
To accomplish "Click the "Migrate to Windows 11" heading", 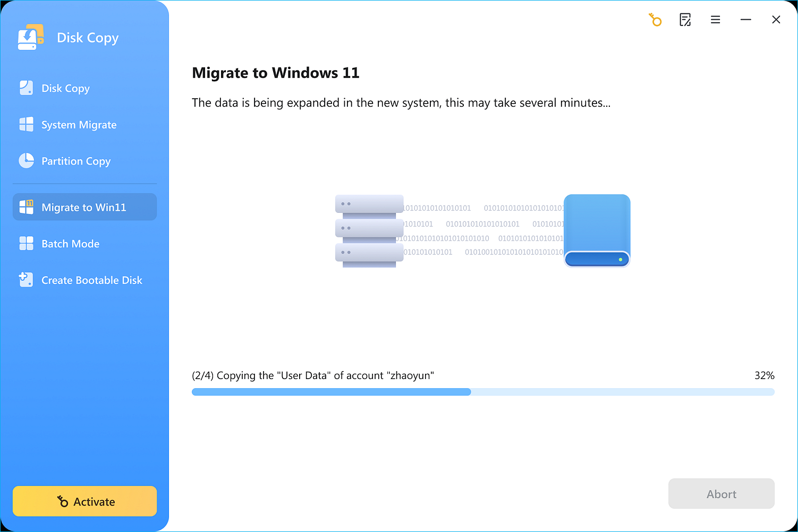I will pyautogui.click(x=276, y=73).
